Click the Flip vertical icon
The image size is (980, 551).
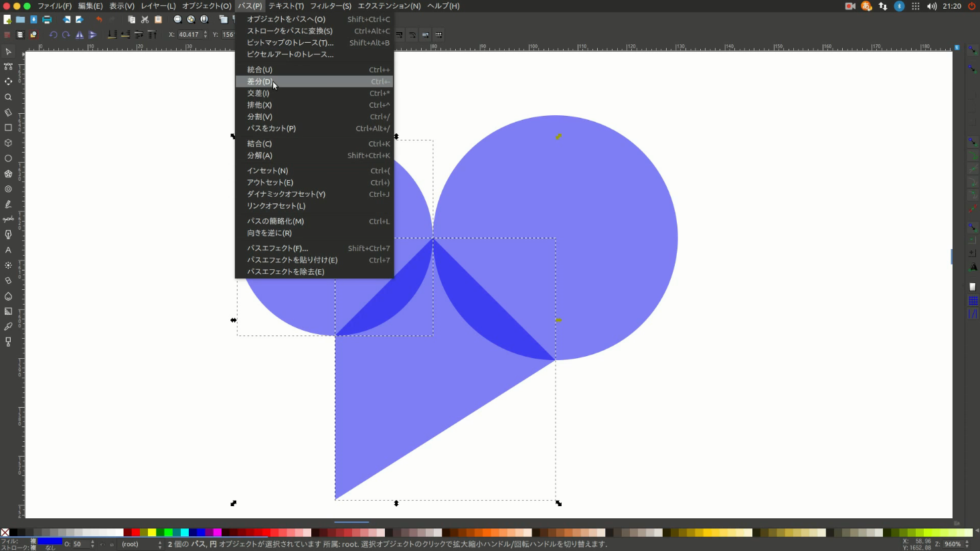tap(93, 35)
